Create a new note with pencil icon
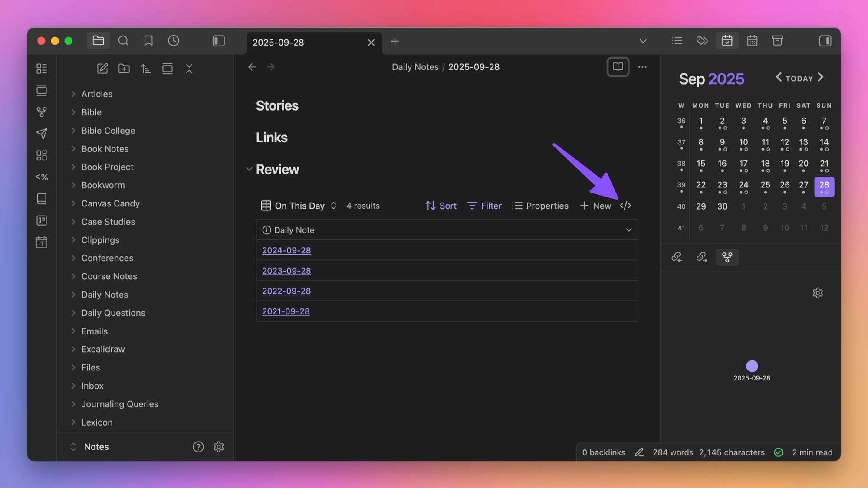Screen dimensions: 868x488 point(102,69)
